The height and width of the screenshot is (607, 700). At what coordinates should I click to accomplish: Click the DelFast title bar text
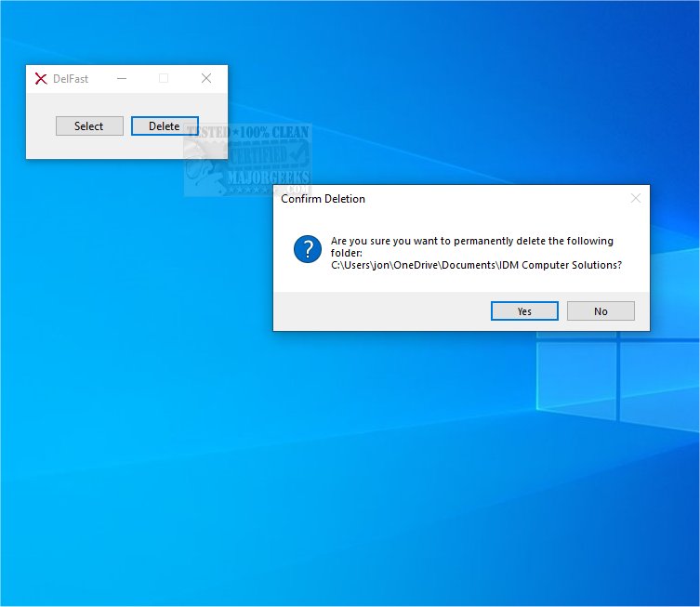71,79
